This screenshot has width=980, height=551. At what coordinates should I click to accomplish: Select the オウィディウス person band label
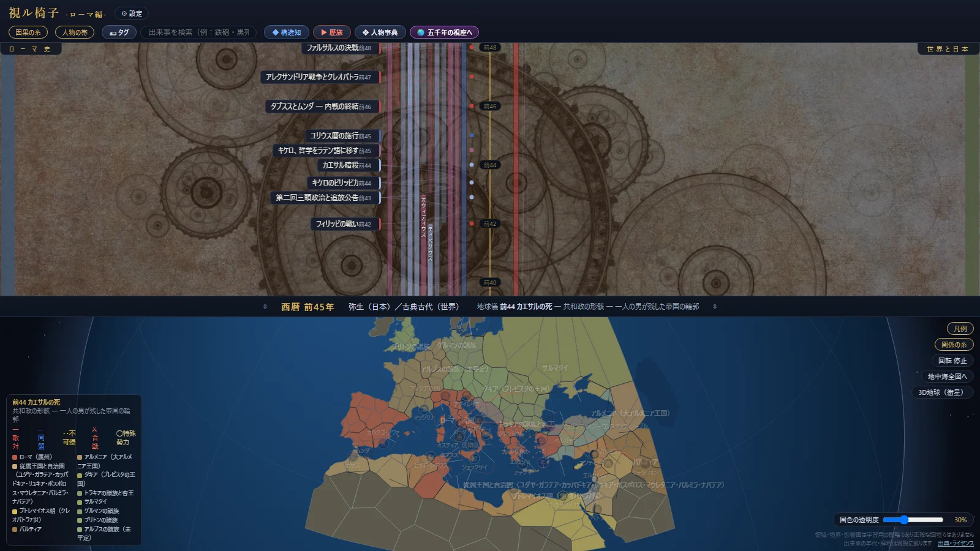(423, 217)
